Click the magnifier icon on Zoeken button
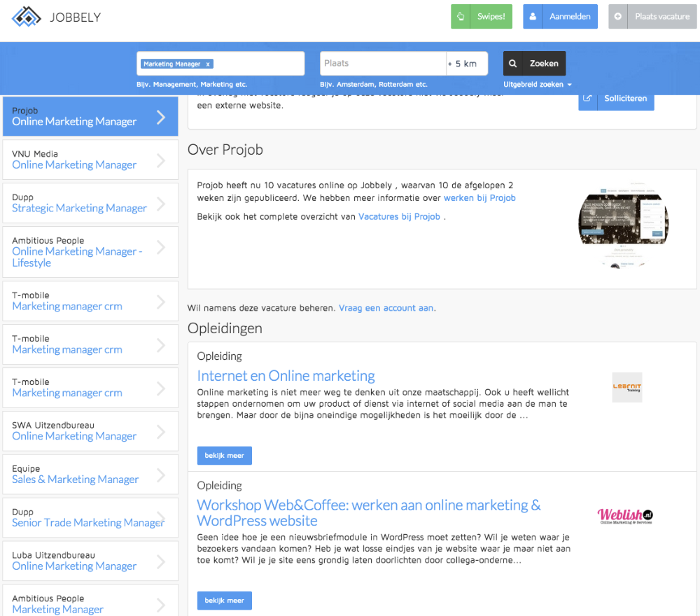Image resolution: width=700 pixels, height=616 pixels. (513, 64)
